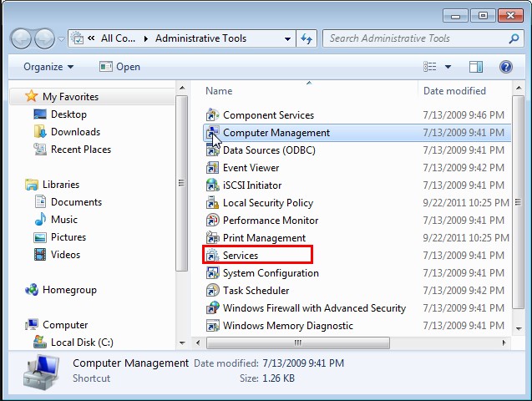
Task: Click the Forward navigation button
Action: tap(45, 38)
